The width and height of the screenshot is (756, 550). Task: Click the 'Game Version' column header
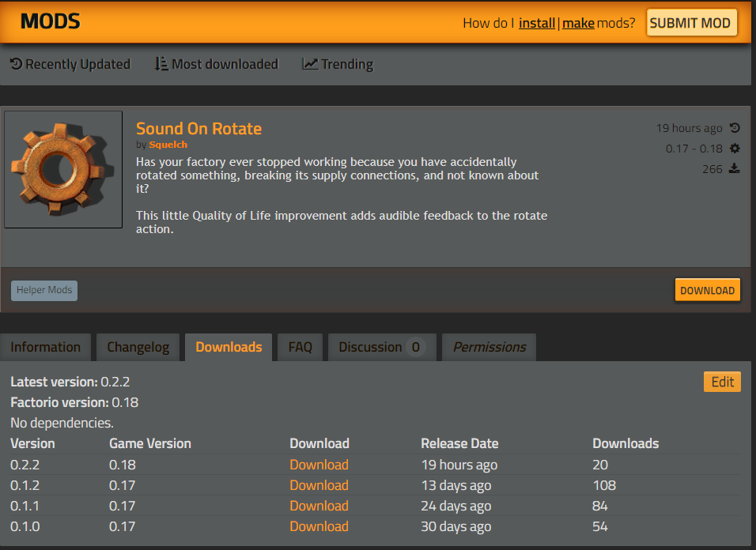coord(150,443)
